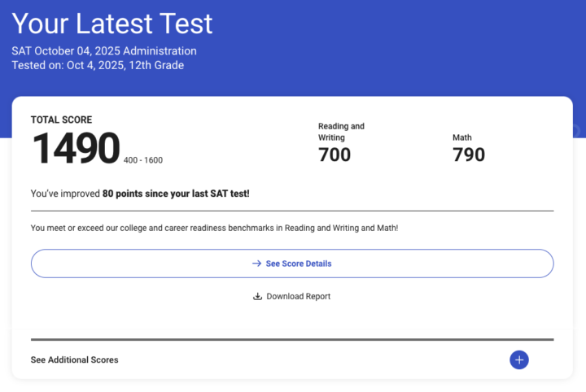Viewport: 586px width, 392px height.
Task: Click the thick divider above See Additional Scores
Action: (x=292, y=339)
